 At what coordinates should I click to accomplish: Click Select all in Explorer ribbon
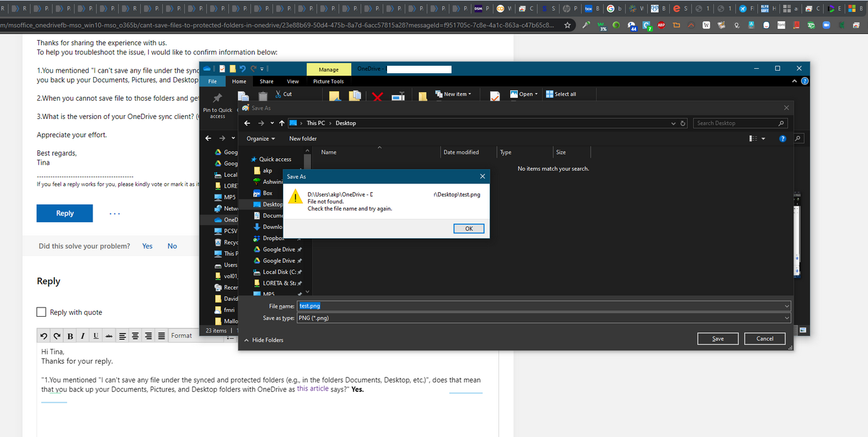[561, 94]
